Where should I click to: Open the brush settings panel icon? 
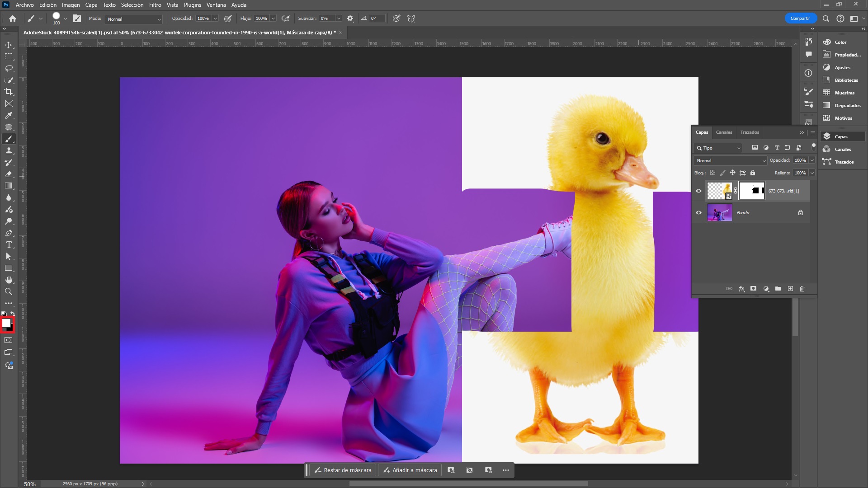point(77,19)
